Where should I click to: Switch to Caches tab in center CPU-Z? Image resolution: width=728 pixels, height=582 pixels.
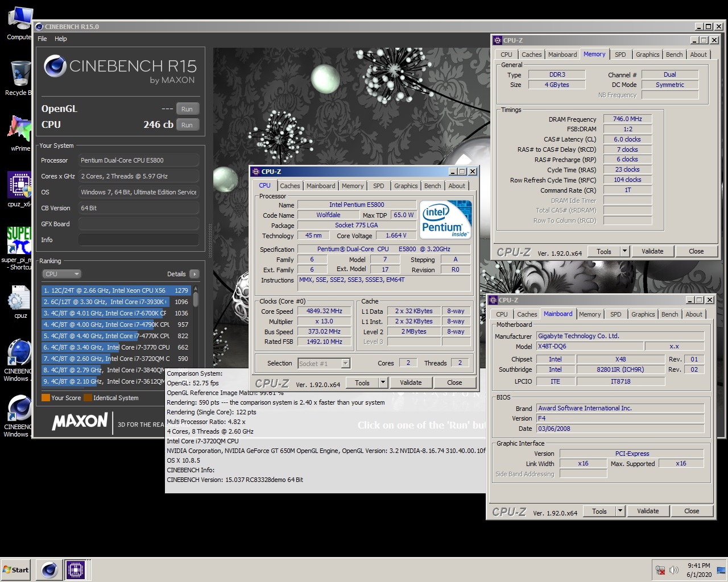(289, 186)
